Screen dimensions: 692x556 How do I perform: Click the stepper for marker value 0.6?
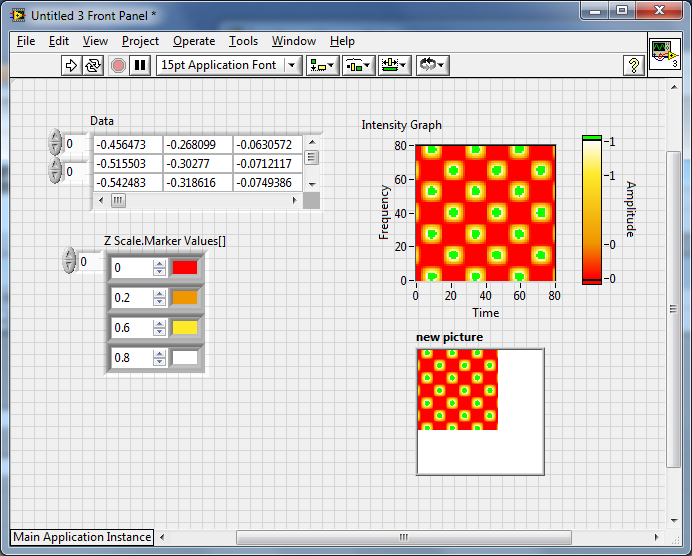pos(159,328)
